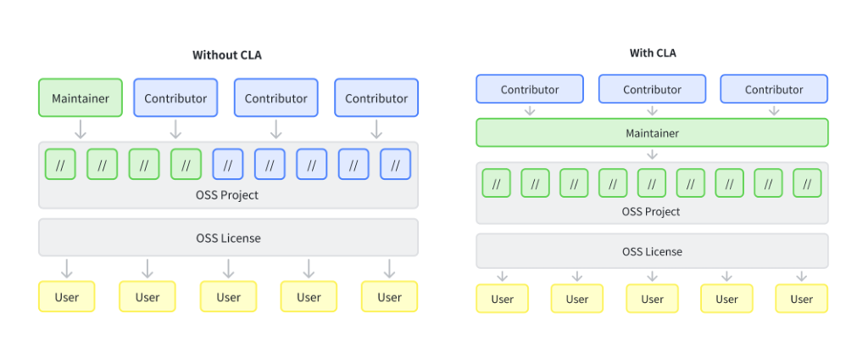Click the green Maintainer box under Without CLA
The width and height of the screenshot is (868, 353).
coord(81,98)
